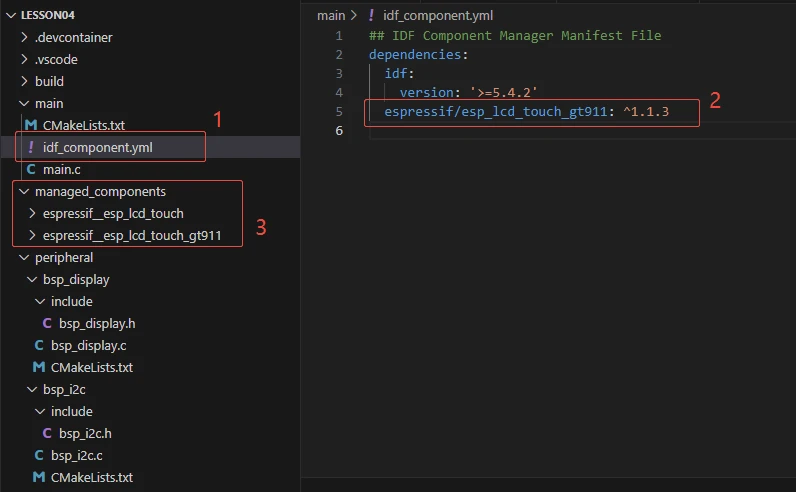The image size is (796, 492).
Task: Click the C icon next to bsp_i2c.c
Action: (x=39, y=455)
